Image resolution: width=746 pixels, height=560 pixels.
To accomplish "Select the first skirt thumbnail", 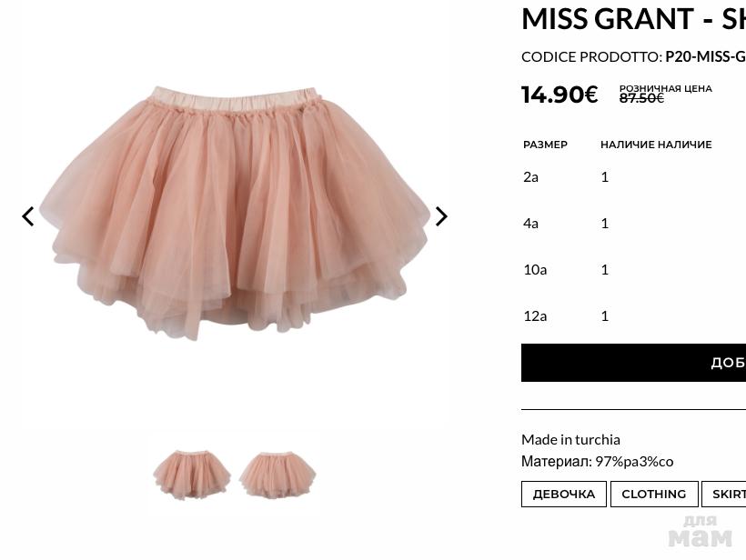I will pyautogui.click(x=192, y=474).
